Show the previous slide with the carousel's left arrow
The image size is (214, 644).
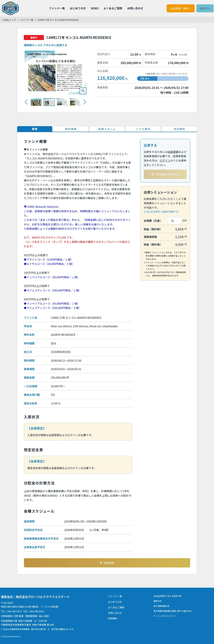pos(26,102)
